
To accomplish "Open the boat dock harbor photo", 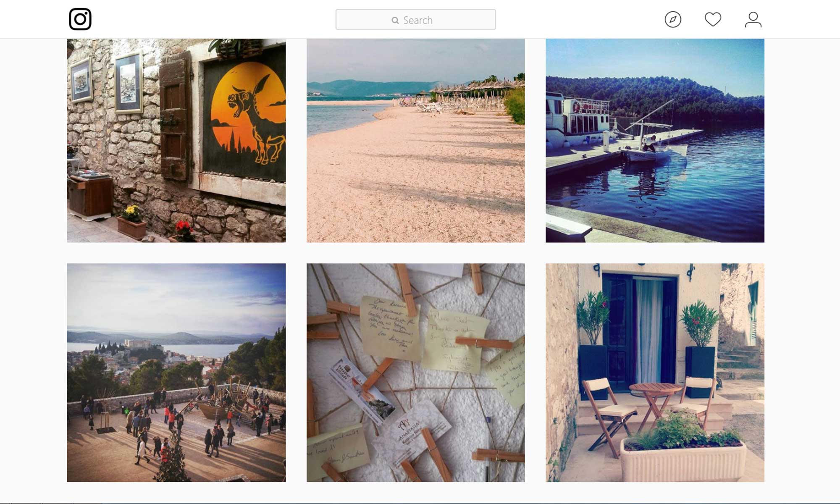I will [655, 141].
